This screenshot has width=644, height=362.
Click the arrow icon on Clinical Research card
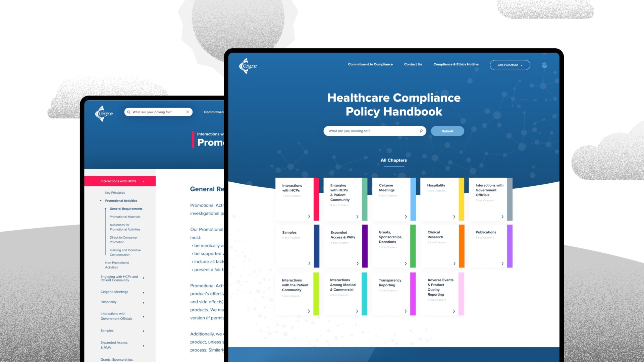[455, 263]
